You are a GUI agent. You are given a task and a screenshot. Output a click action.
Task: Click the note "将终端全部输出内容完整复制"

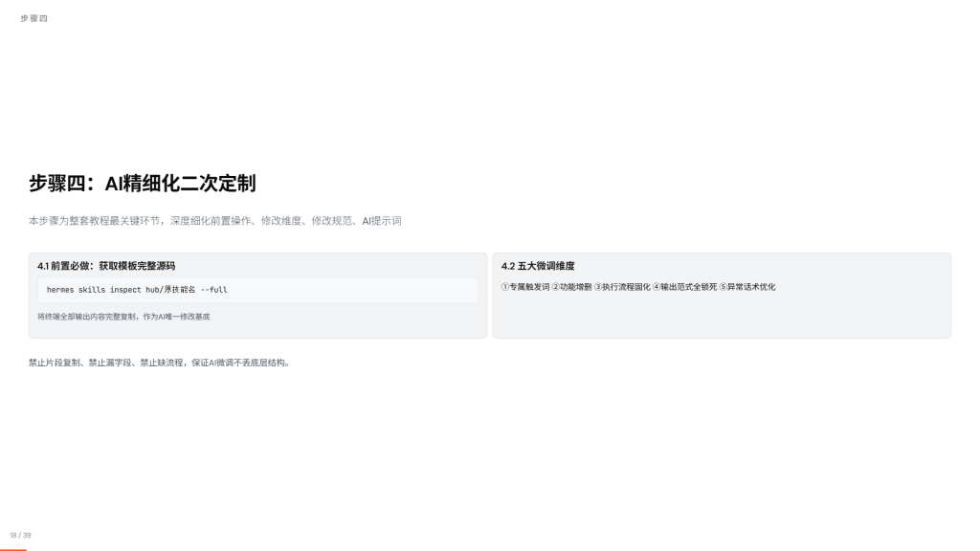[x=123, y=317]
